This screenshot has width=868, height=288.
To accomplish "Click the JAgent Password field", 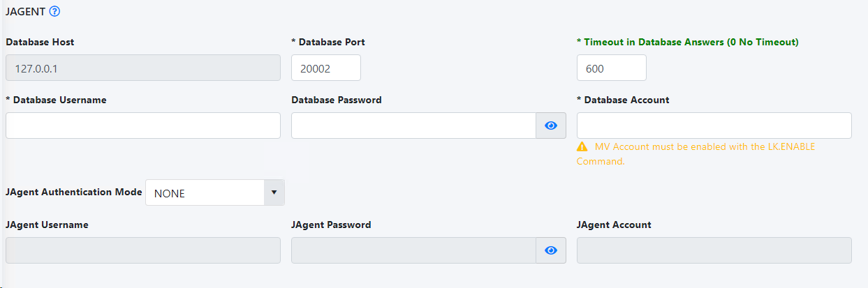I will (x=413, y=250).
